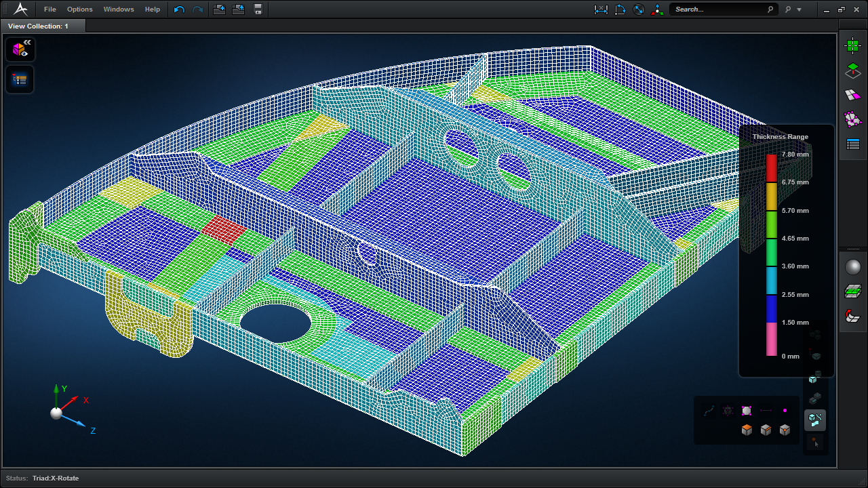Open the Options menu

coord(80,9)
